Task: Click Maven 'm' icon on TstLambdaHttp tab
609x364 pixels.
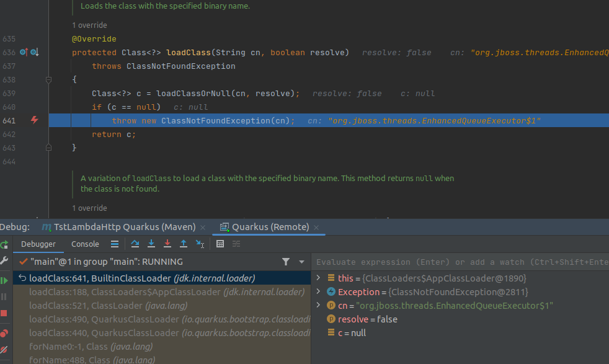Action: (47, 227)
